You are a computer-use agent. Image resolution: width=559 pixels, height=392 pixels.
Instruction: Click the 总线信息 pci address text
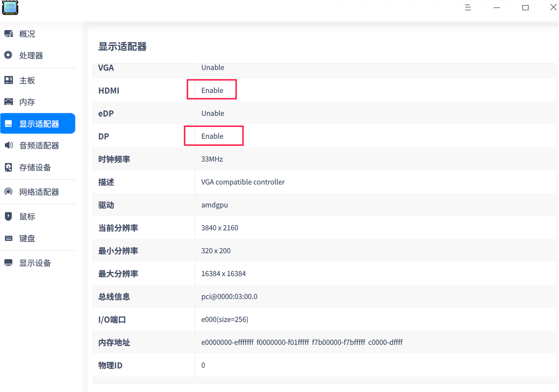point(229,296)
